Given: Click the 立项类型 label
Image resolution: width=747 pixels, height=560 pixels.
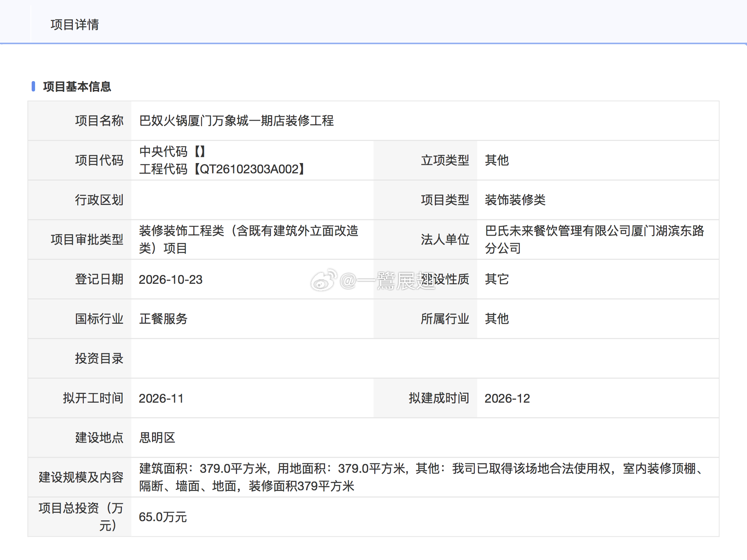Looking at the screenshot, I should [445, 160].
